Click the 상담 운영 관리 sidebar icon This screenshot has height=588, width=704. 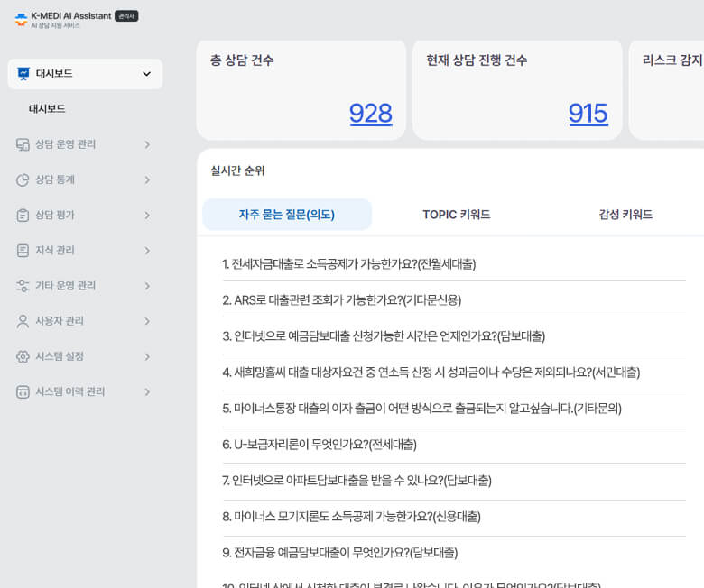click(x=23, y=144)
